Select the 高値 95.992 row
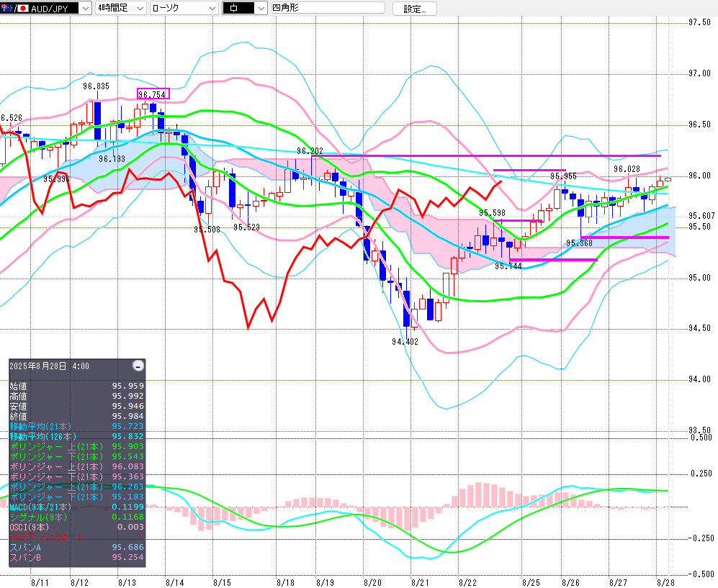 pyautogui.click(x=77, y=396)
